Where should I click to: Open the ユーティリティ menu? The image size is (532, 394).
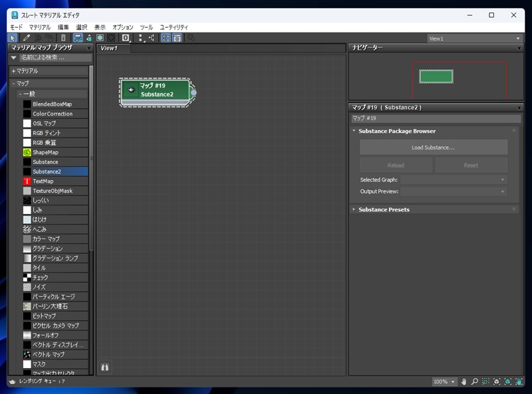pos(174,27)
